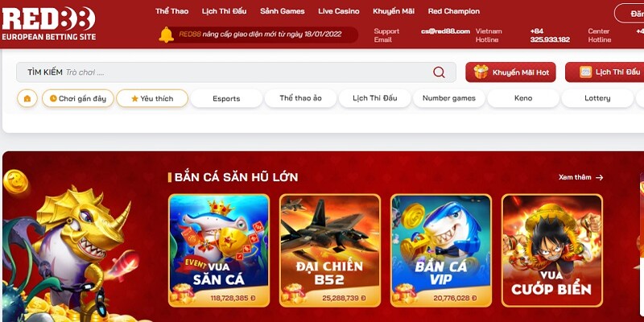Open the Đại Chiến B52 game thumbnail
This screenshot has width=644, height=322.
[330, 250]
